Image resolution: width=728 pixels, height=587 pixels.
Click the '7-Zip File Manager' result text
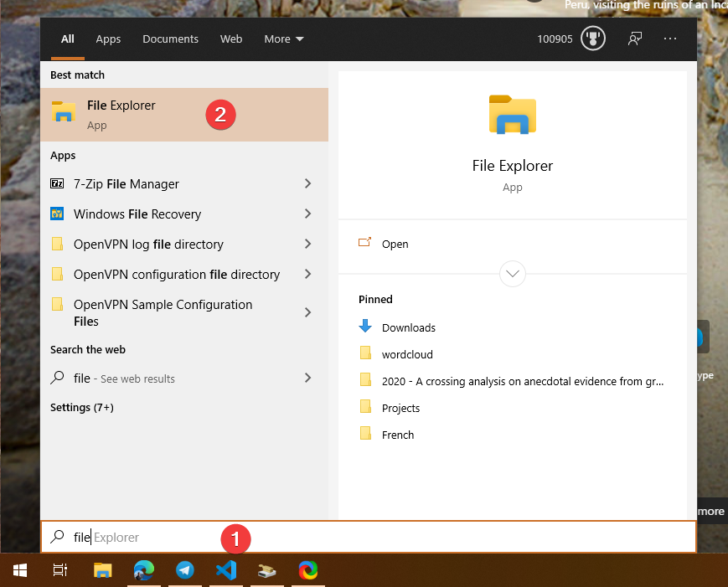point(126,184)
